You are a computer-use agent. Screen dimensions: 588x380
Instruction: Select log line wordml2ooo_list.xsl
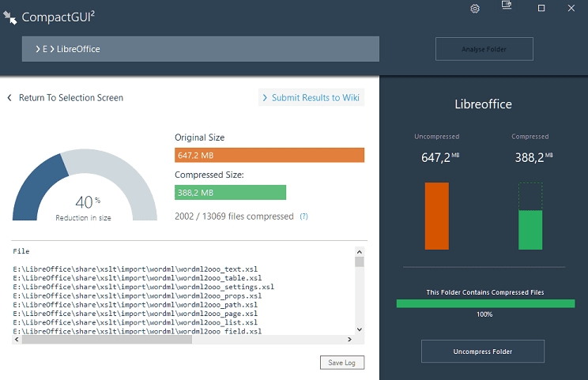tap(135, 322)
